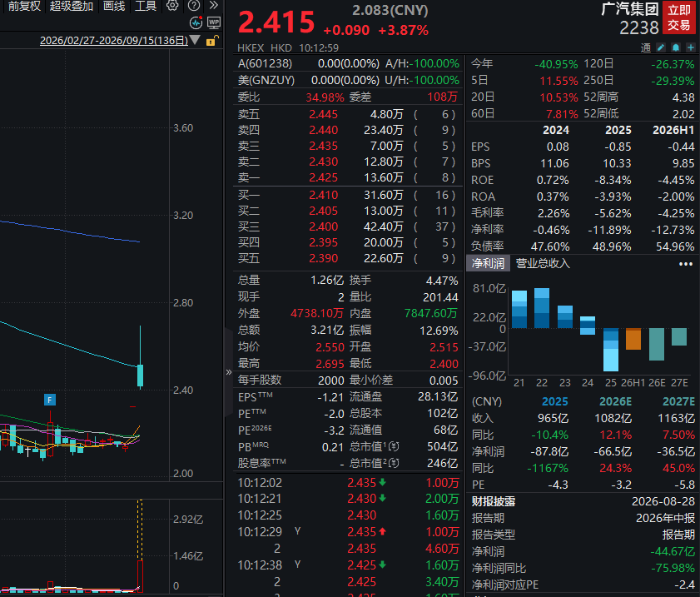The height and width of the screenshot is (597, 700).
Task: Click the WP monitor screen icon
Action: (x=214, y=22)
